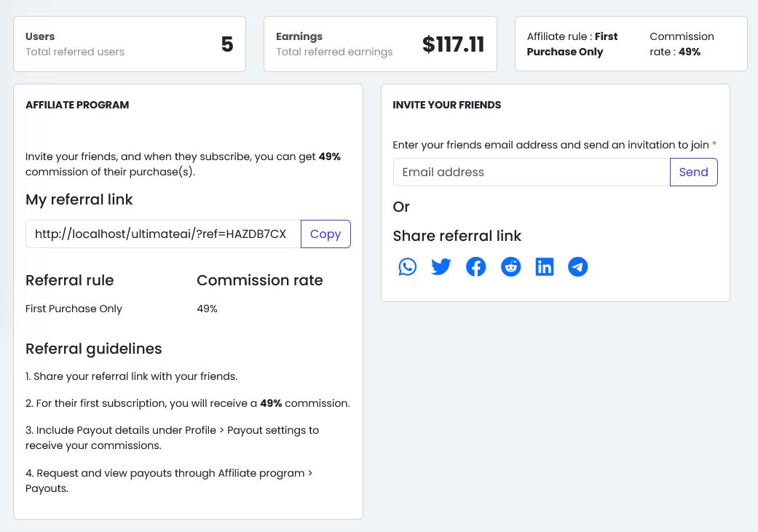Click the Affiliate rule summary card
The image size is (758, 532).
(x=631, y=44)
